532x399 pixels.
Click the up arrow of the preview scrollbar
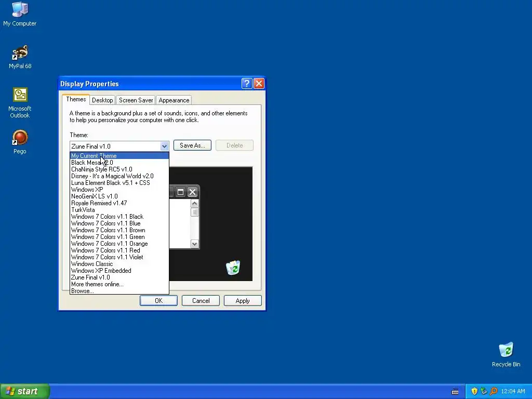[194, 204]
